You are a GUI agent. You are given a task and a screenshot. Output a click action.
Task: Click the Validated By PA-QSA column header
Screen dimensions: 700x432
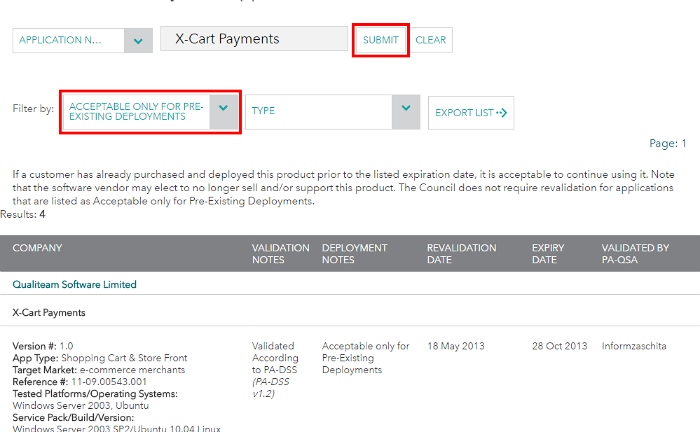tap(635, 253)
